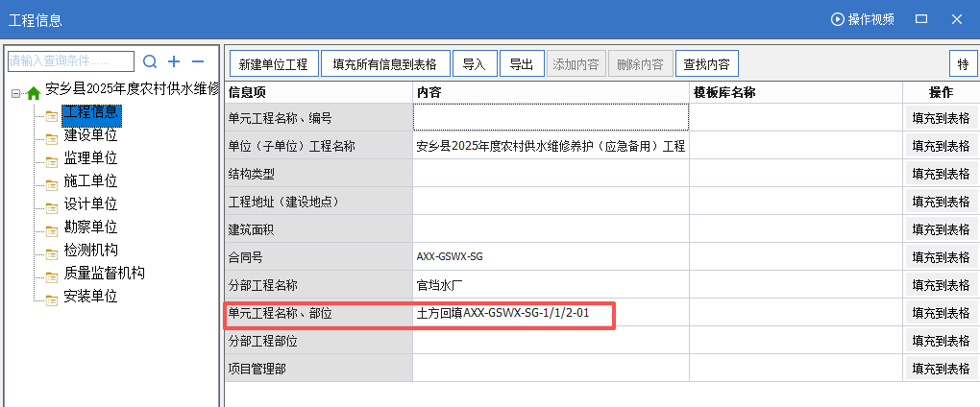Screen dimensions: 980x407
Task: Click folder icon beside 监理单位
Action: [52, 161]
